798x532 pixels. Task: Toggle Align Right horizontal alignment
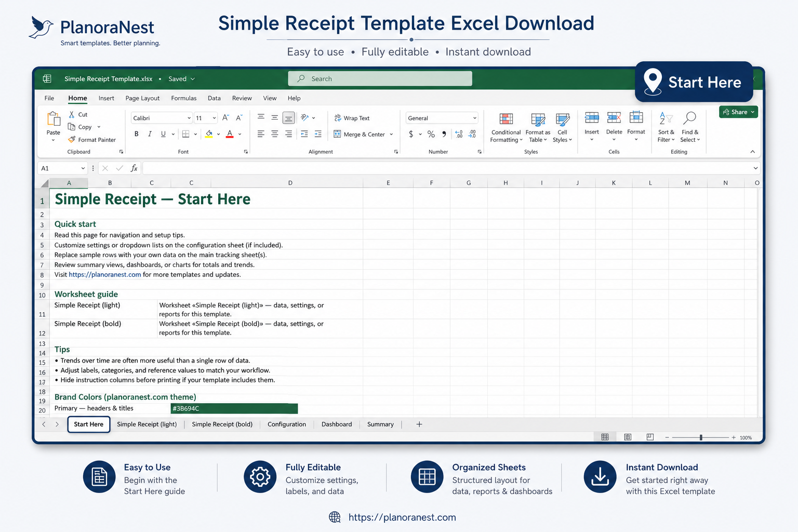pos(288,134)
